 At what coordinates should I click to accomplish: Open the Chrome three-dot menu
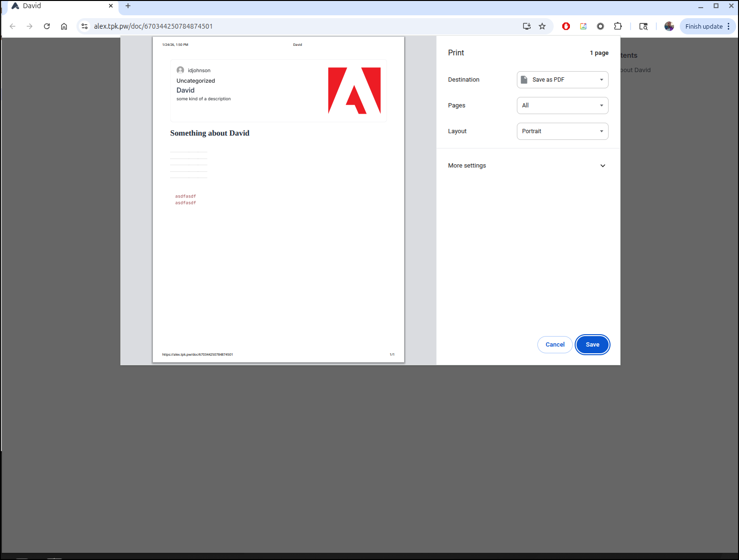point(728,26)
